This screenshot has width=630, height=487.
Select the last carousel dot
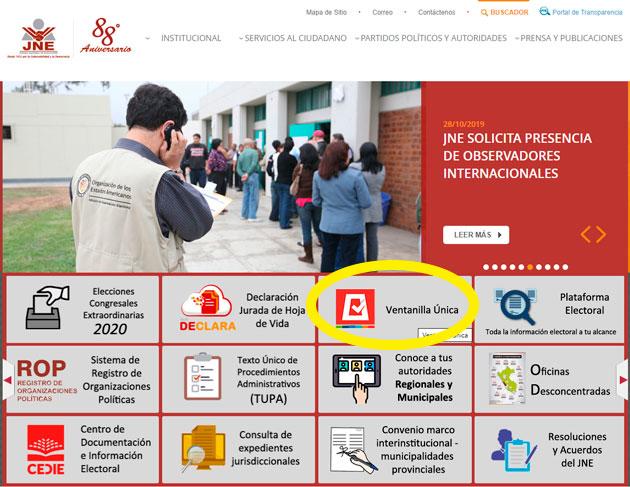point(565,267)
